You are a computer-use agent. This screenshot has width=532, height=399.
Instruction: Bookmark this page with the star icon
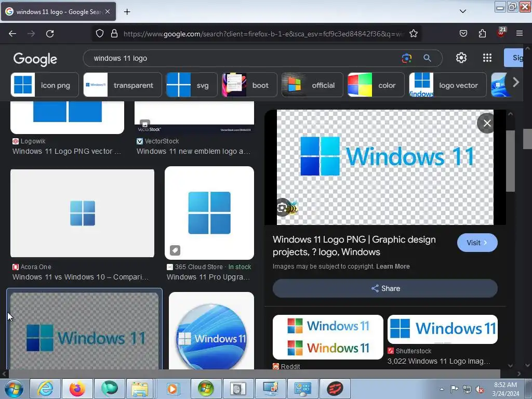coord(413,33)
